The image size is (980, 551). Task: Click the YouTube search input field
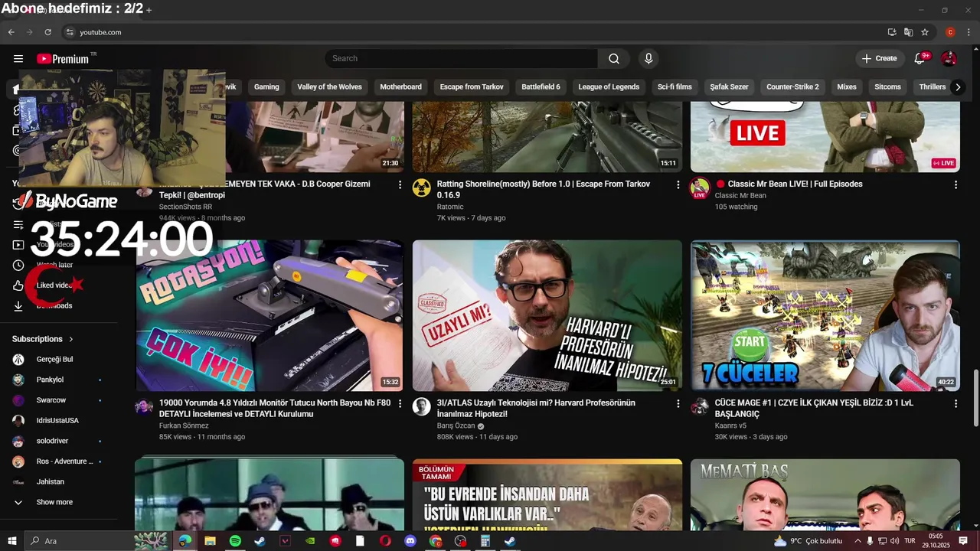[x=462, y=59]
